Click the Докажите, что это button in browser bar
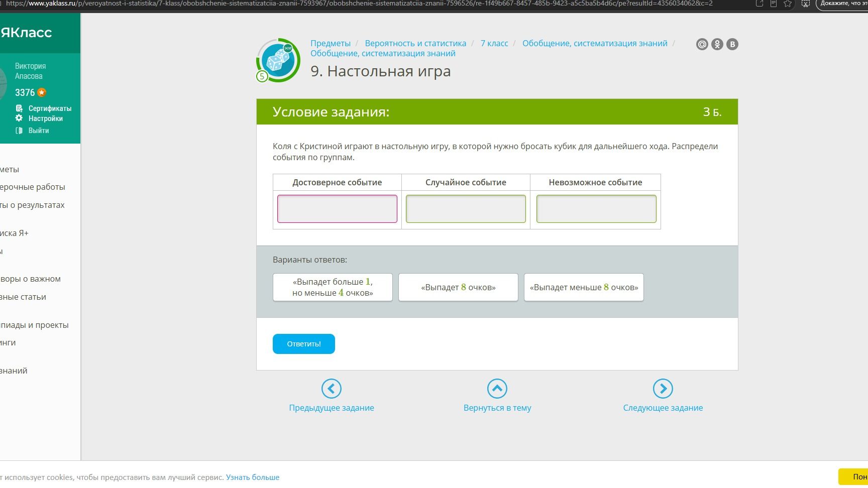 tap(842, 4)
